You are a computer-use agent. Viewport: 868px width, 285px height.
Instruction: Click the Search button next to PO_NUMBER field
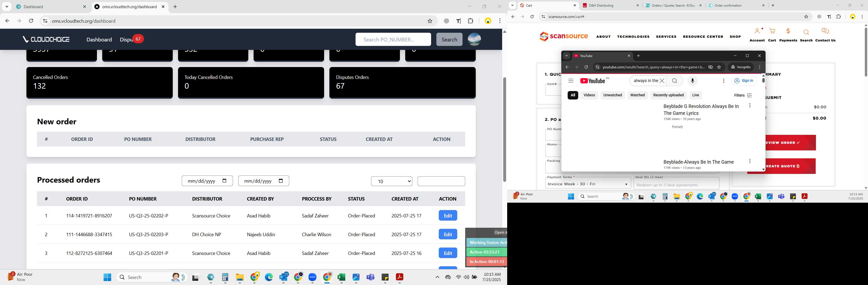tap(449, 39)
